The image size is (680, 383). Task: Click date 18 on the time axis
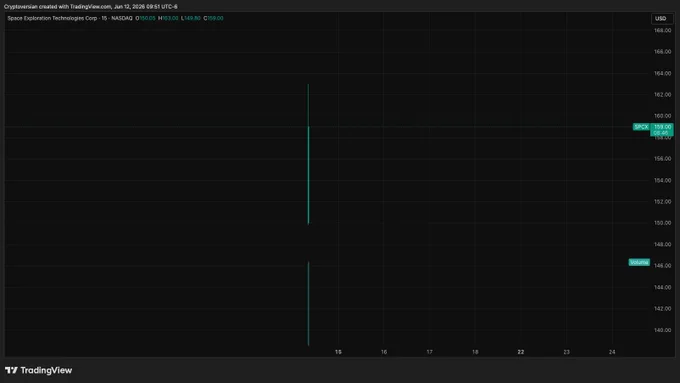tap(475, 352)
